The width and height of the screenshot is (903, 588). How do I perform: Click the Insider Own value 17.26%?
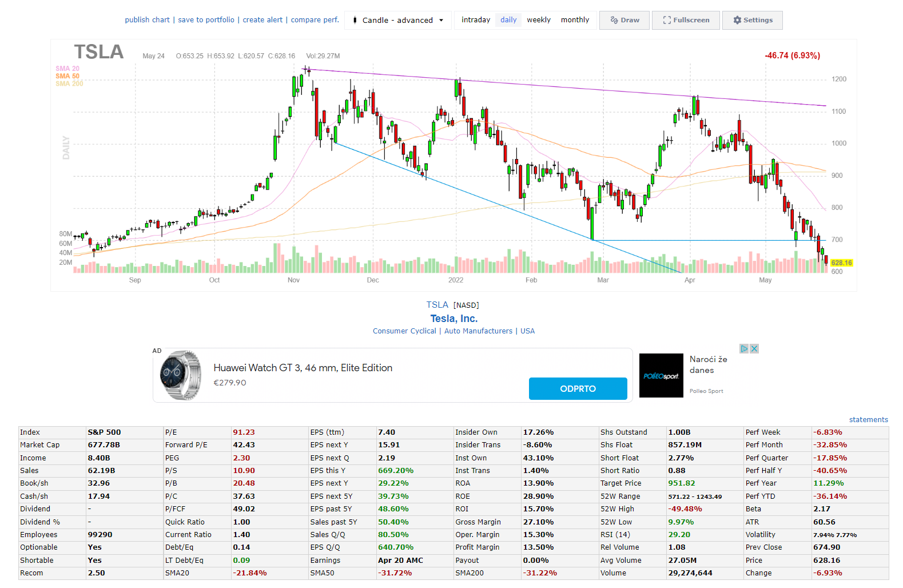tap(538, 432)
